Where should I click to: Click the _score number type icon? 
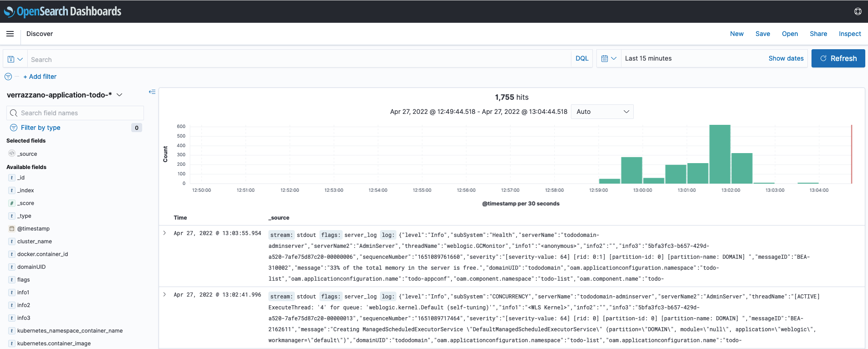pos(12,203)
